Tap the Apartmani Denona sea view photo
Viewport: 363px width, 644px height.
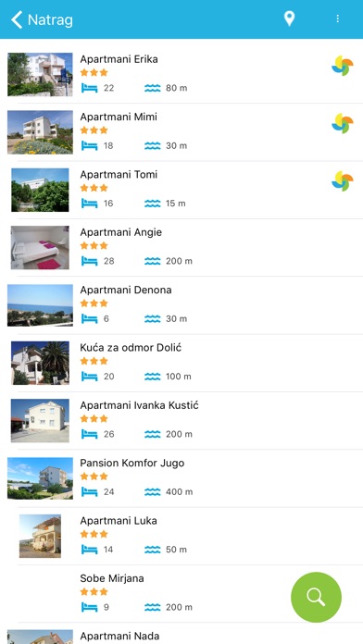[x=40, y=305]
